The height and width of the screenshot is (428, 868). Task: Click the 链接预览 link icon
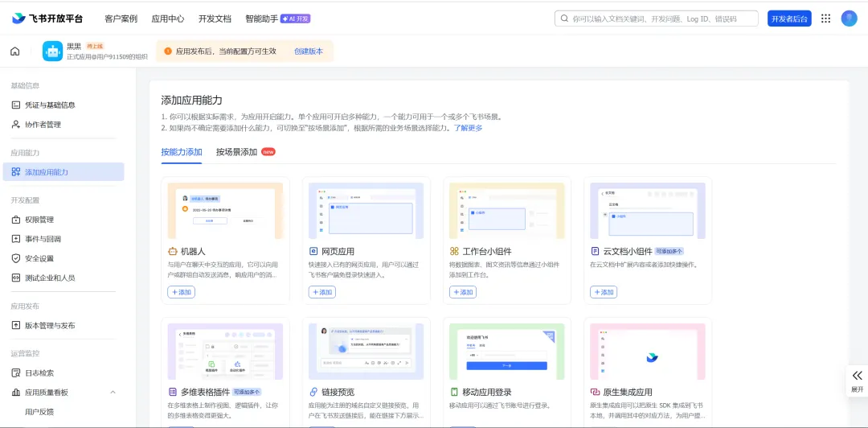(x=313, y=392)
